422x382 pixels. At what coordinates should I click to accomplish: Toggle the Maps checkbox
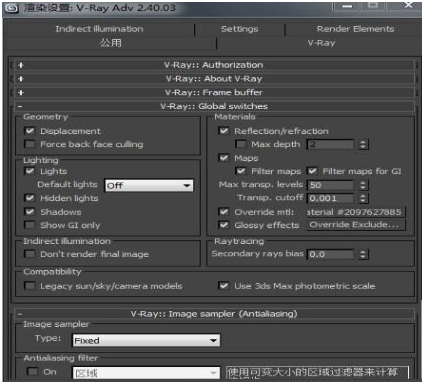point(224,158)
